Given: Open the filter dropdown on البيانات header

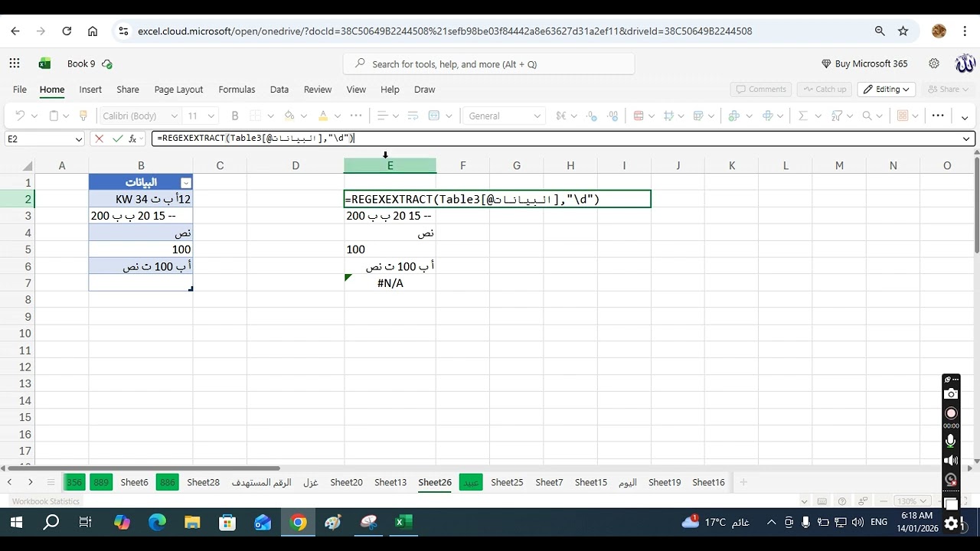Looking at the screenshot, I should pyautogui.click(x=185, y=182).
